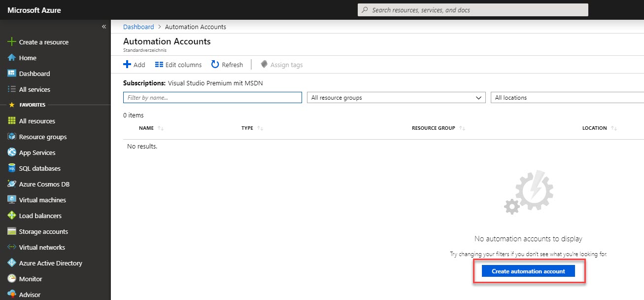Click the Resource groups cube icon
This screenshot has height=300, width=644.
pyautogui.click(x=12, y=137)
